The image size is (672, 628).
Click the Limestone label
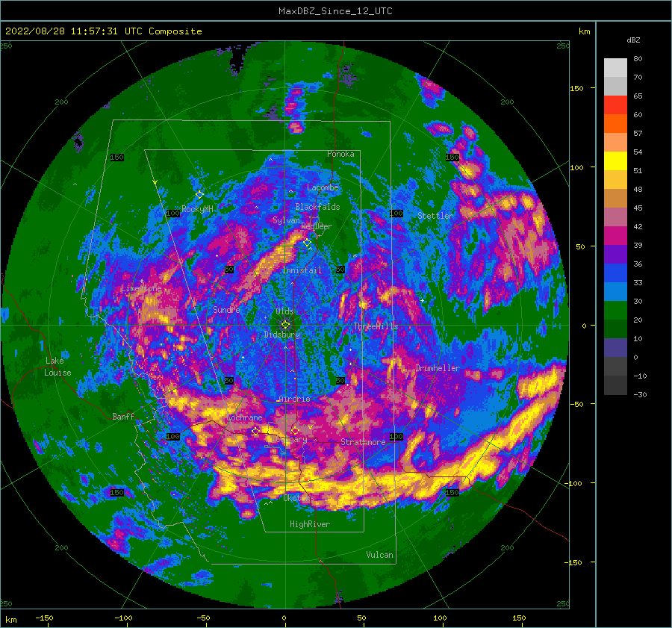[141, 288]
